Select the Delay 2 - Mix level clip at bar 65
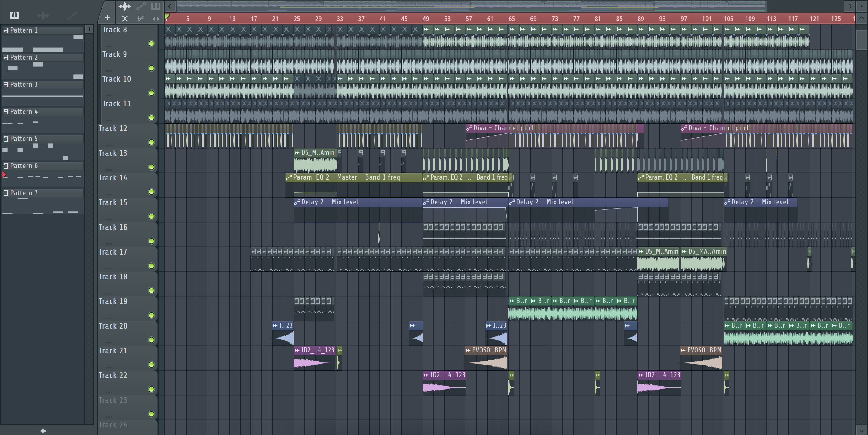This screenshot has height=435, width=868. click(x=589, y=210)
